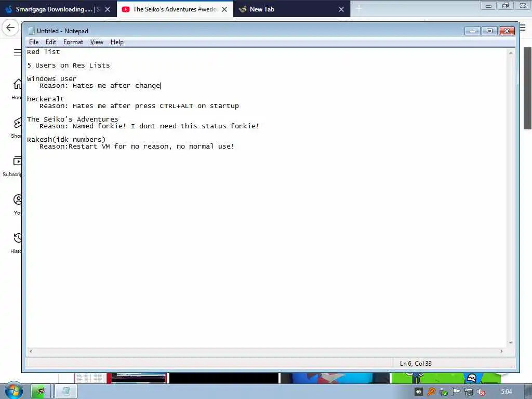Close The Seiko's Adventures tab
Screen dimensions: 532x399
tap(224, 9)
